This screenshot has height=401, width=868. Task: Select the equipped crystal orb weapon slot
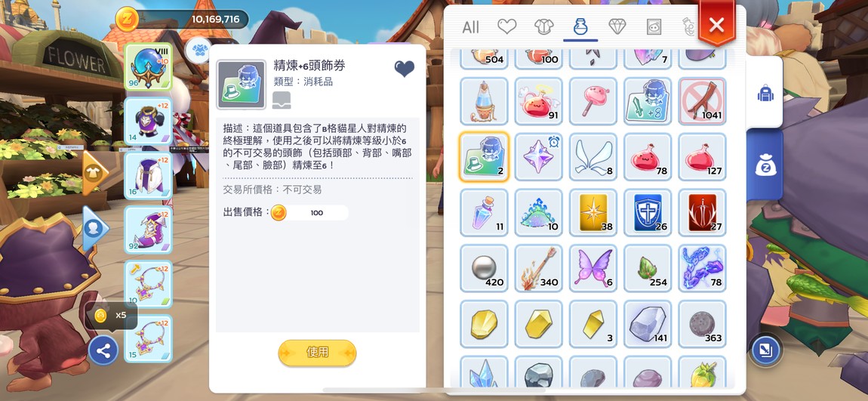[149, 66]
